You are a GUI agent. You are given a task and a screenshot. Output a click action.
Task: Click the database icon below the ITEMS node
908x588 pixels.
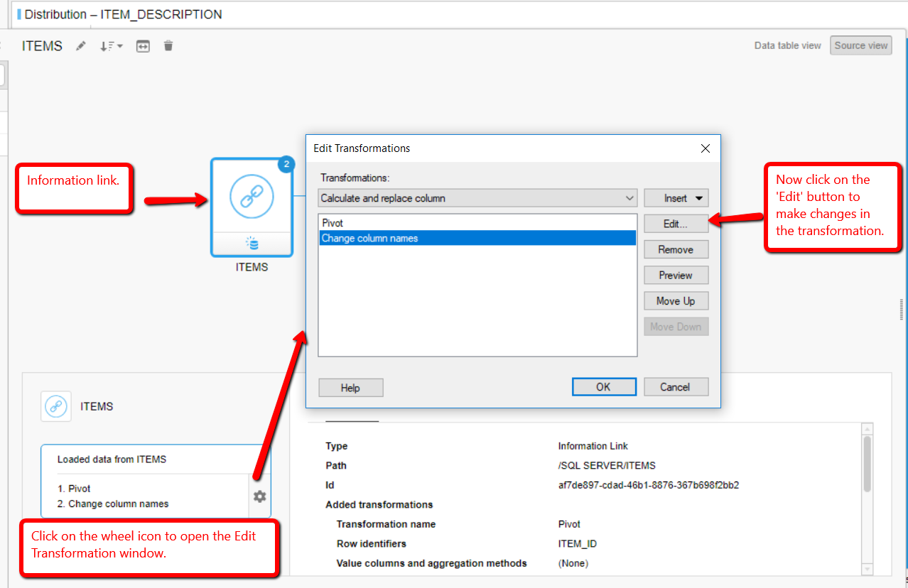(x=252, y=243)
